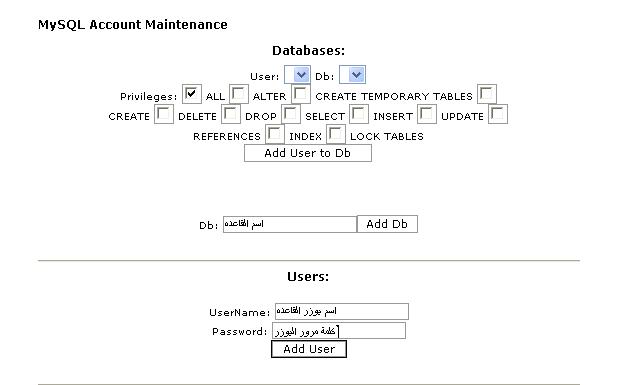
Task: Open the Db dropdown beside User
Action: click(352, 75)
